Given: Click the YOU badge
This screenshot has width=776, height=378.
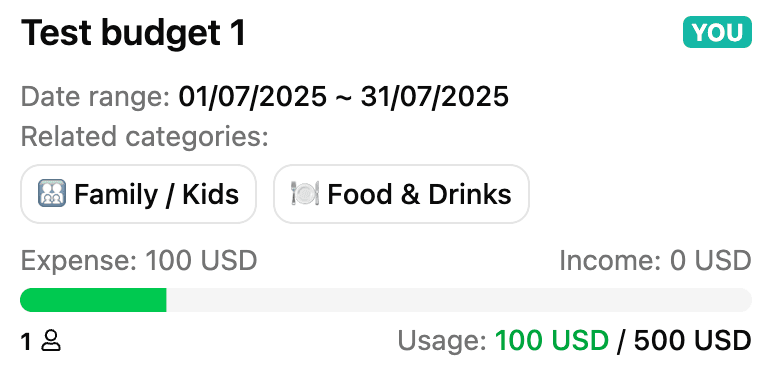Looking at the screenshot, I should pyautogui.click(x=717, y=32).
